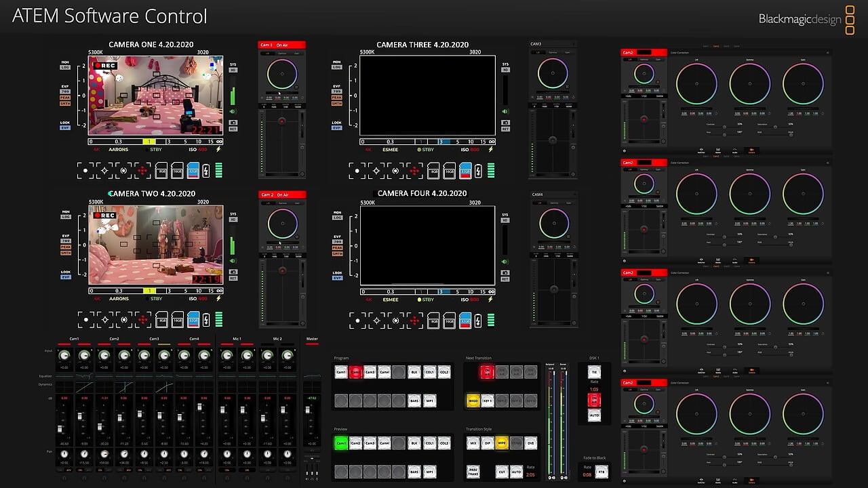Click the AUTO button beside CUT
The width and height of the screenshot is (868, 488).
(515, 471)
